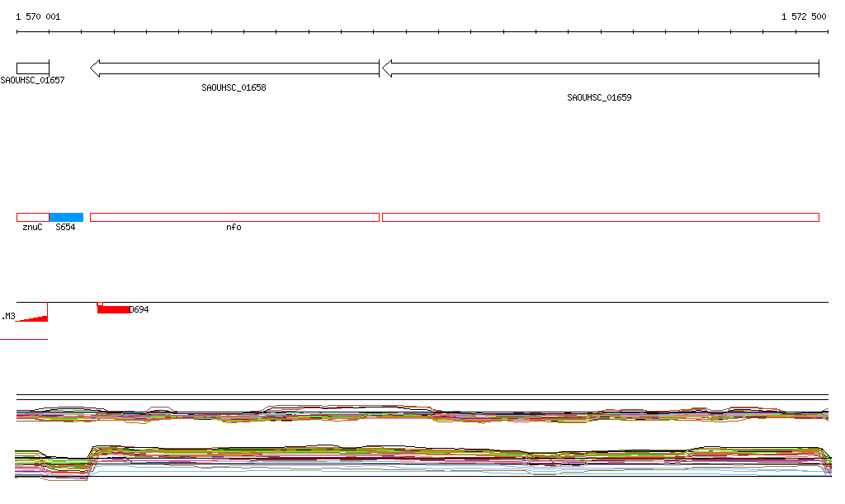
Task: Click the SAOUHSC_01659 label
Action: pos(599,97)
